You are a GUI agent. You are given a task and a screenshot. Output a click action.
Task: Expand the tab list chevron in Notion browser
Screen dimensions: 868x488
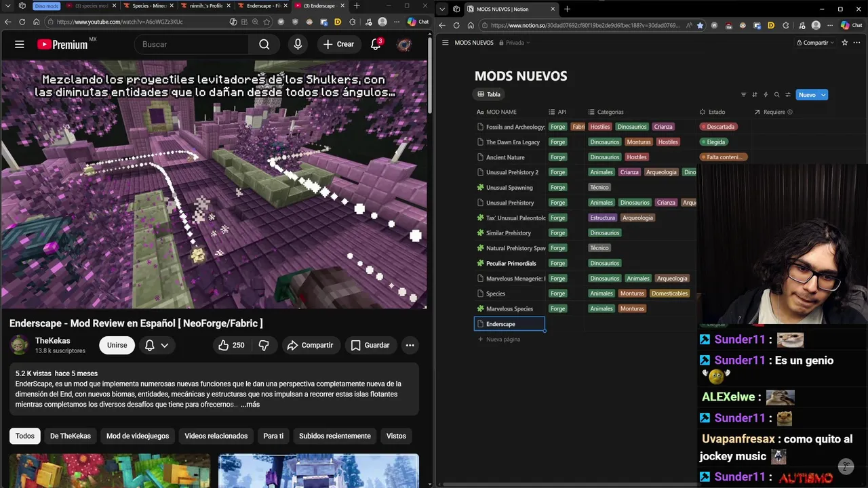coord(442,9)
